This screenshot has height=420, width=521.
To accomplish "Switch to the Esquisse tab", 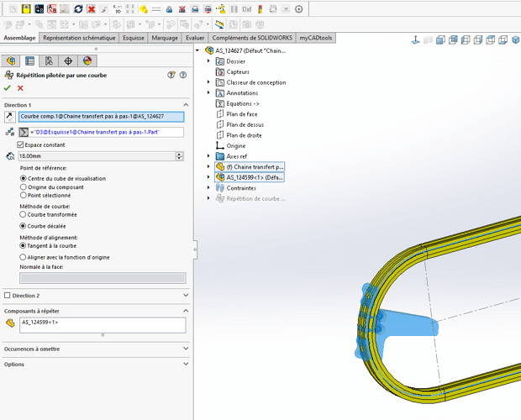I will click(x=134, y=38).
